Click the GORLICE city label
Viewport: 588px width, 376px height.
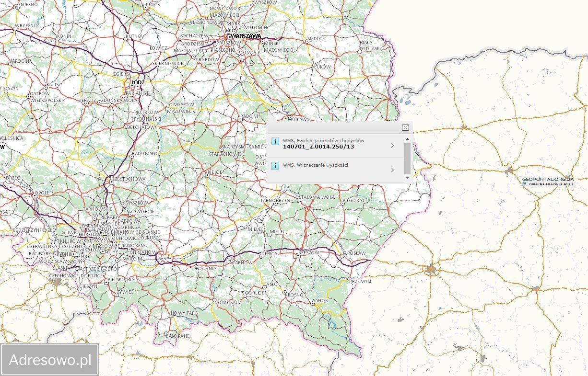coord(255,293)
